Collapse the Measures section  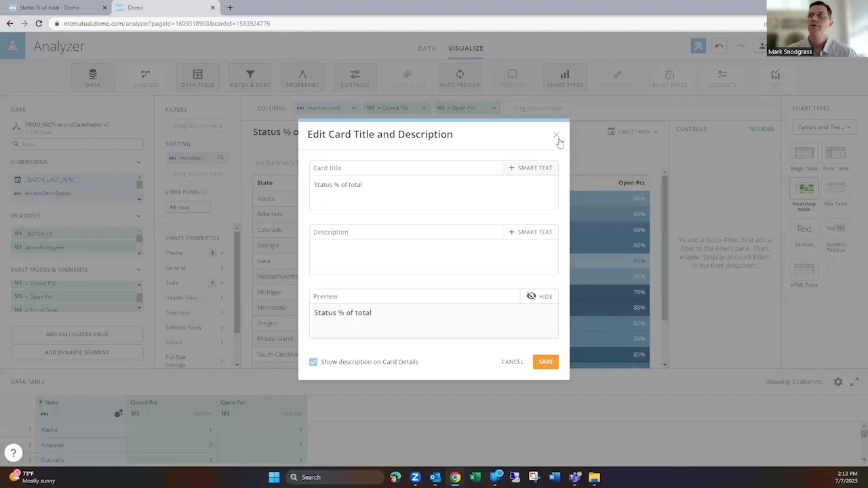point(138,216)
